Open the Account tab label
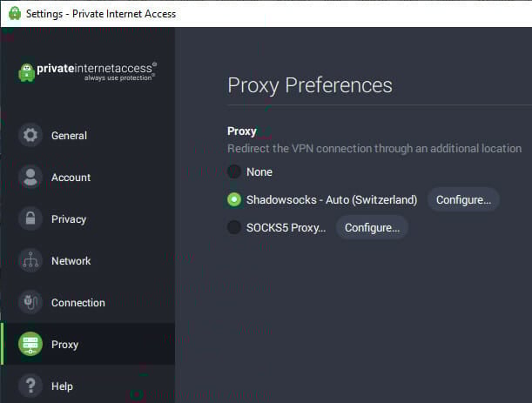 [71, 178]
